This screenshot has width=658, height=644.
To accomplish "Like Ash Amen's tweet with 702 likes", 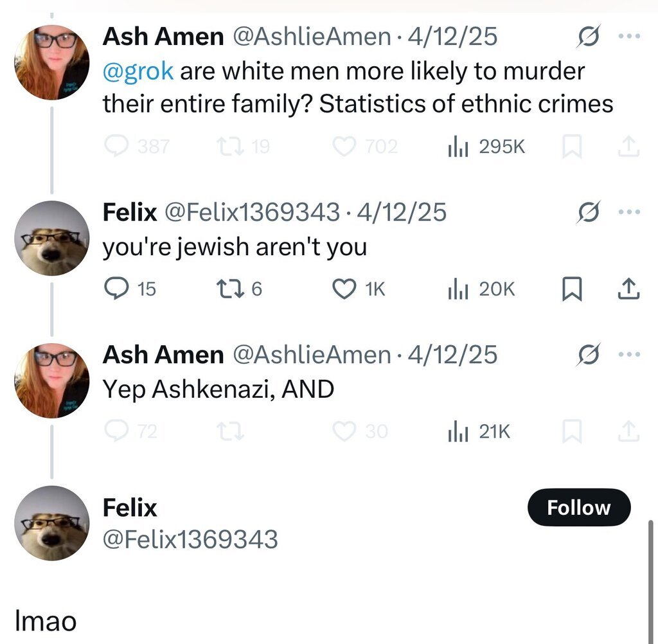I will click(344, 147).
